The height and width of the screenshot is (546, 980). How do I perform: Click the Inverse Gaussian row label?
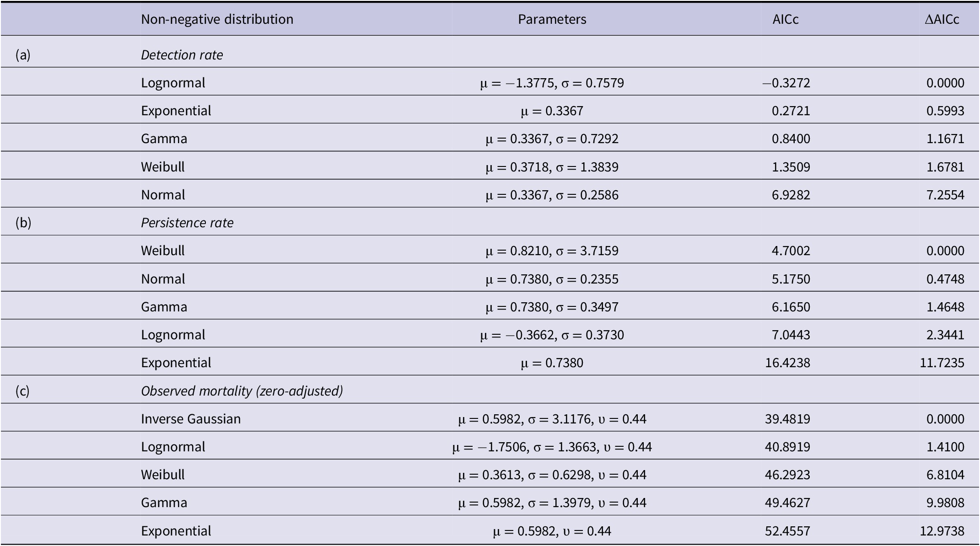(190, 419)
